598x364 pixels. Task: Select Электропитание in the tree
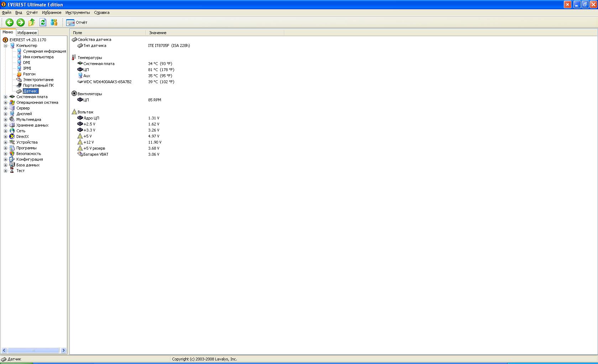pos(38,80)
